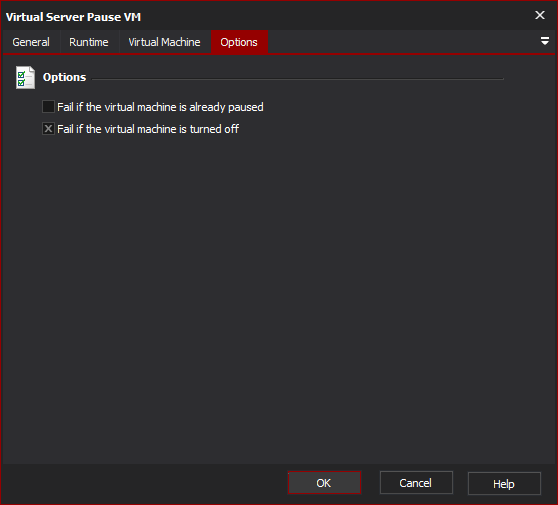Open the tab list dropdown arrow
The width and height of the screenshot is (558, 505).
(x=544, y=41)
